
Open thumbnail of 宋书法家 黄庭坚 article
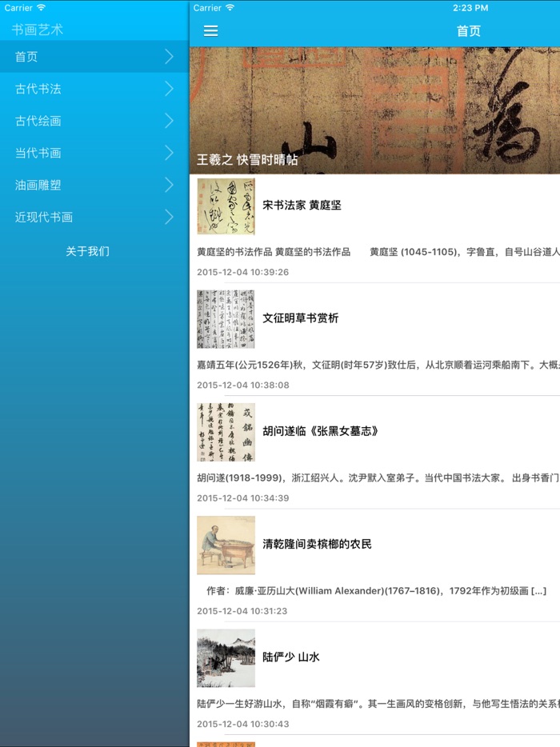226,206
